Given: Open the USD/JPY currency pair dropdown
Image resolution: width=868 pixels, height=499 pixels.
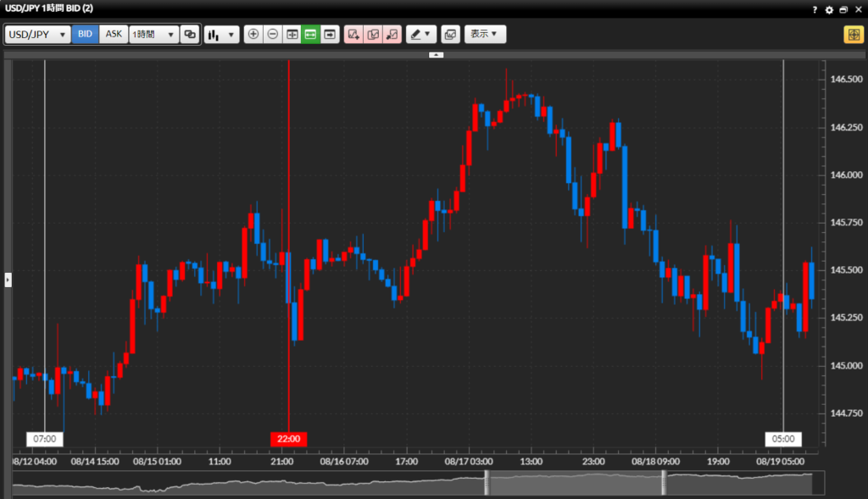Looking at the screenshot, I should (38, 35).
